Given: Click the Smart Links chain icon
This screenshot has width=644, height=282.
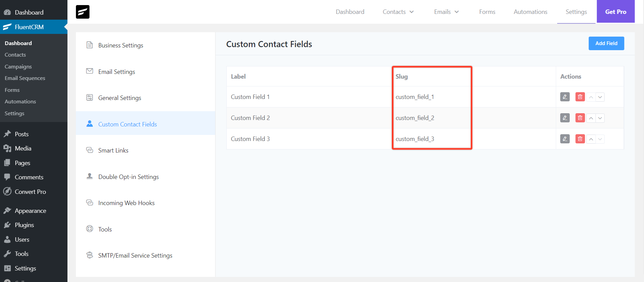Looking at the screenshot, I should pos(89,150).
